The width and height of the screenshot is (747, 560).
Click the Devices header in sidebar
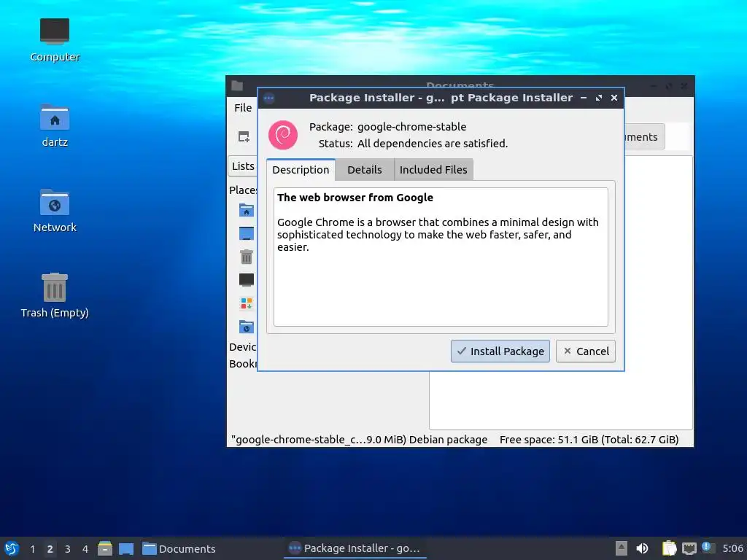click(242, 346)
